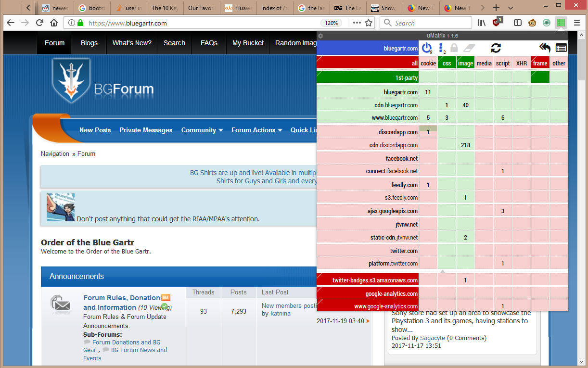This screenshot has width=588, height=368.
Task: Click the browser forward arrow
Action: 25,23
